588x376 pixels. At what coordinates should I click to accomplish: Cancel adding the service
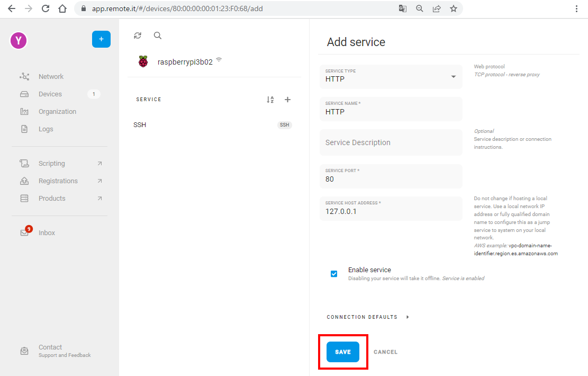pos(385,352)
